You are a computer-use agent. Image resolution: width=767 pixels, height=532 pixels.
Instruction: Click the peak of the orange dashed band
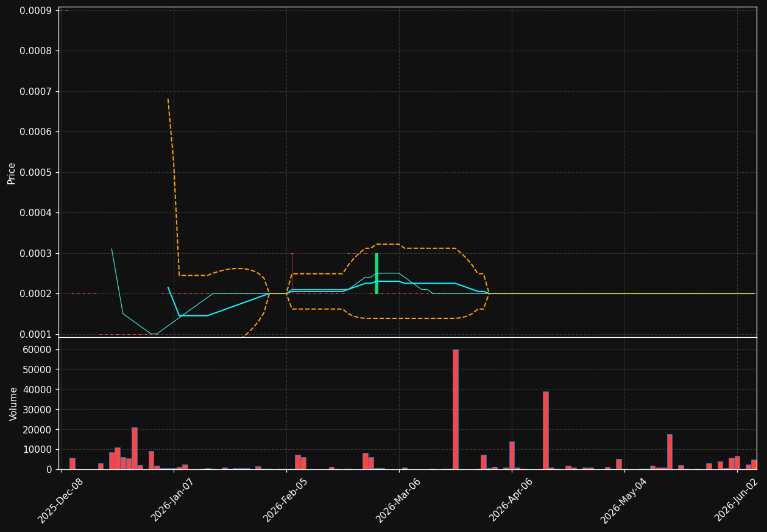pyautogui.click(x=168, y=99)
